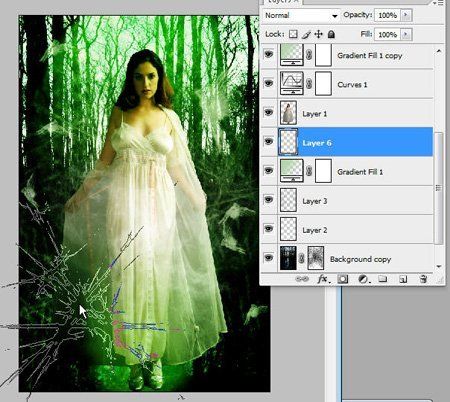Click chain link on Gradient Fill 1 copy

309,55
